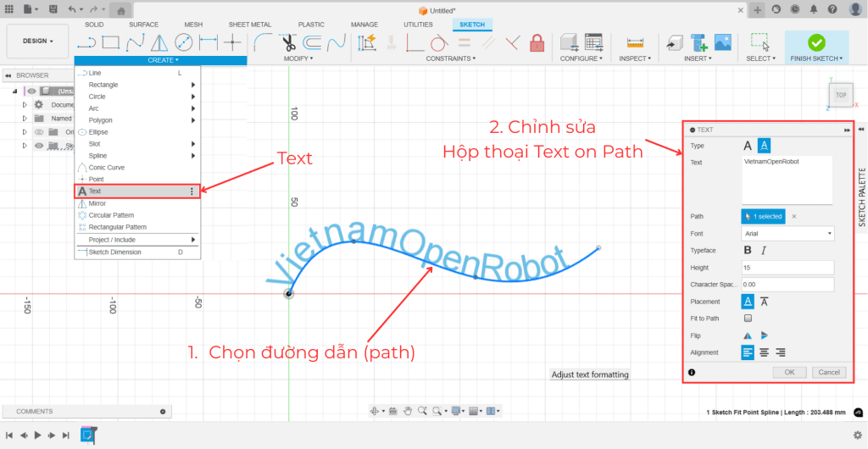868x449 pixels.
Task: Select the Trim scissors tool in toolbar
Action: 288,42
